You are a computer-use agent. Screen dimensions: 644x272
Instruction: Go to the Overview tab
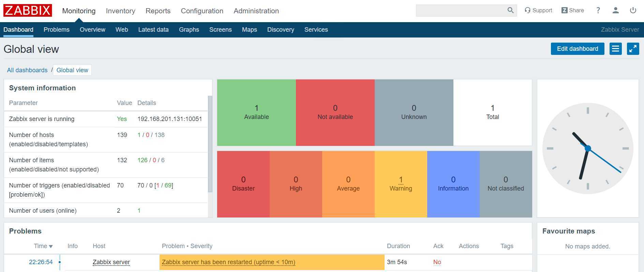92,30
